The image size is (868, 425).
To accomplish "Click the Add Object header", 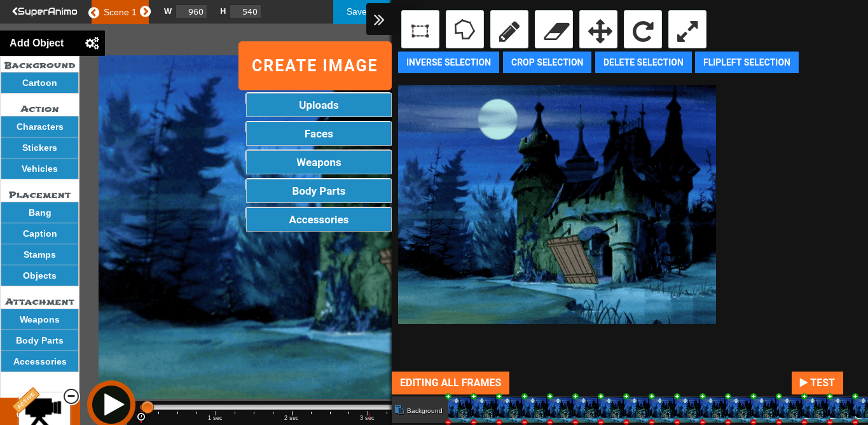I will [37, 43].
